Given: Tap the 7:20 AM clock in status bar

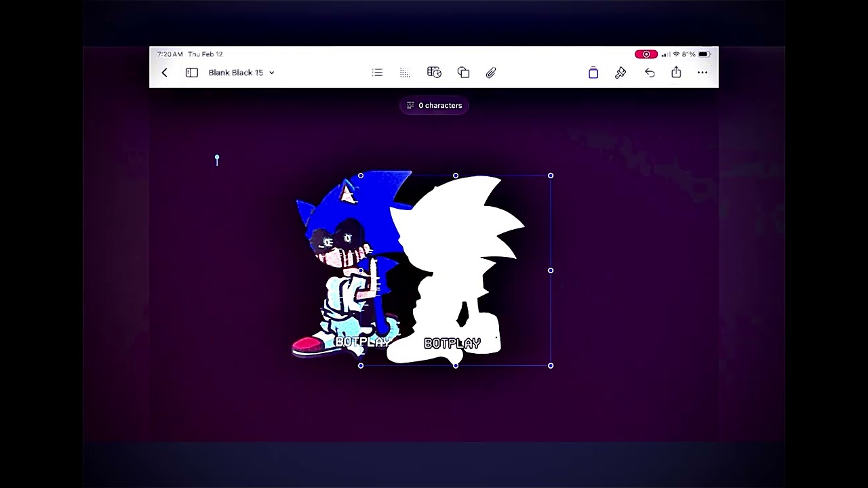Looking at the screenshot, I should point(170,54).
